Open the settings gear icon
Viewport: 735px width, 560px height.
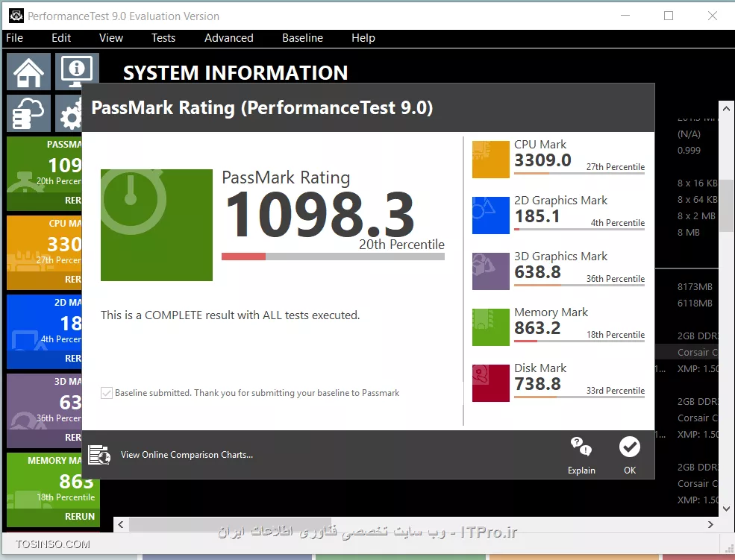[x=69, y=113]
